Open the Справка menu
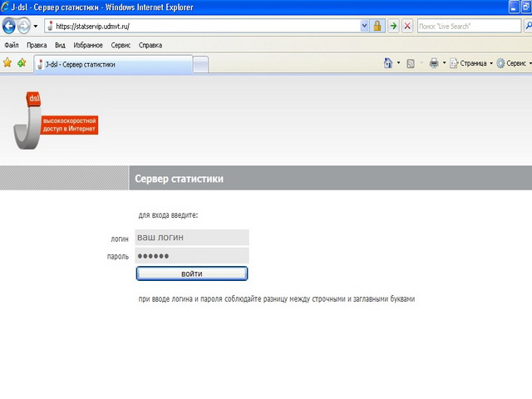The height and width of the screenshot is (399, 532). 150,45
